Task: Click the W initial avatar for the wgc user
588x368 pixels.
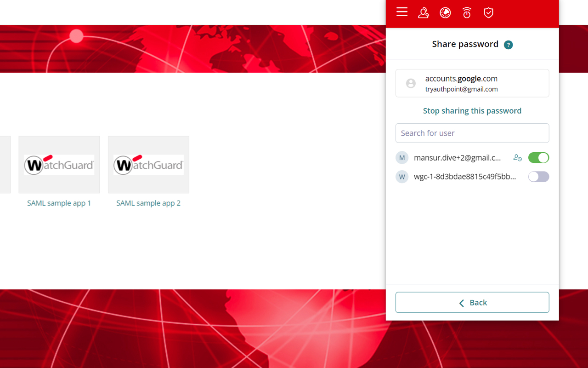Action: click(x=402, y=177)
